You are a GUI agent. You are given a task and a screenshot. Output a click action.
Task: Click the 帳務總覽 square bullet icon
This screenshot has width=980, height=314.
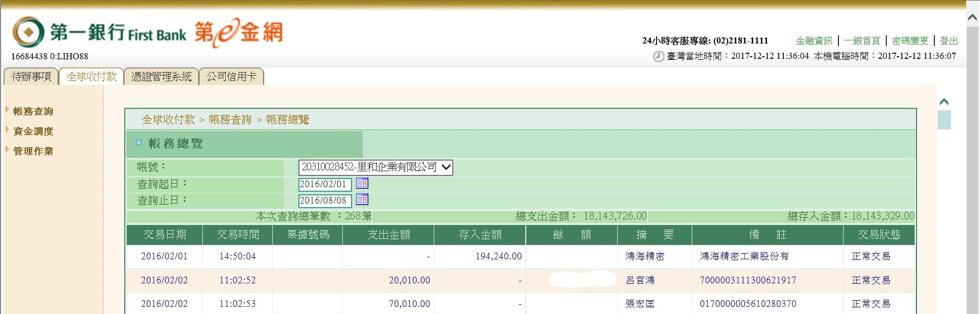coord(138,143)
